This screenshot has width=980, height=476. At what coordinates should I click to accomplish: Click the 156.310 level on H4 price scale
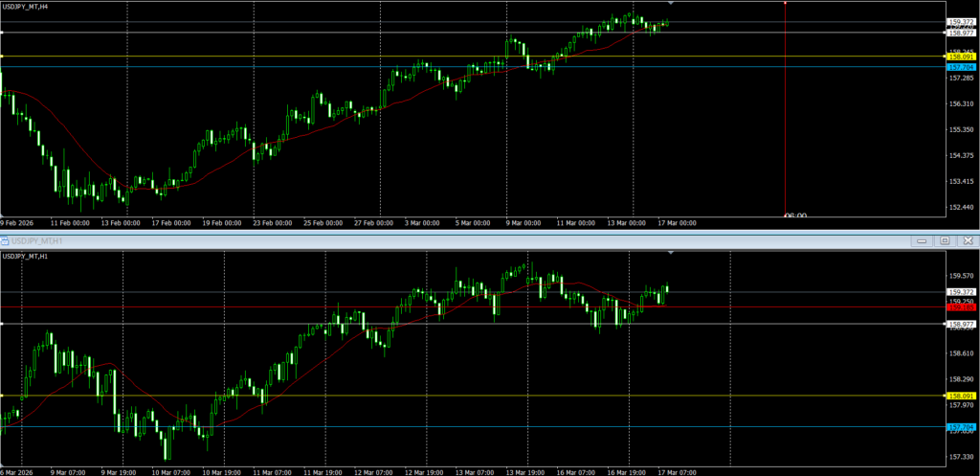960,103
